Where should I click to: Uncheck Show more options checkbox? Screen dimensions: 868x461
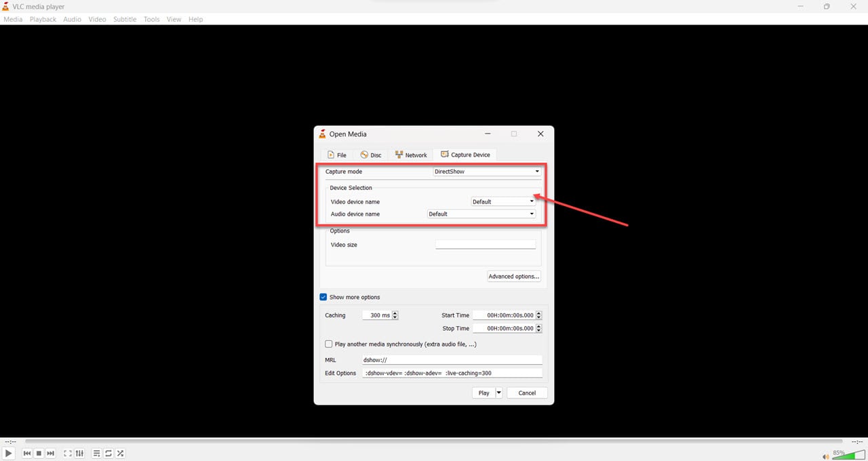[323, 297]
